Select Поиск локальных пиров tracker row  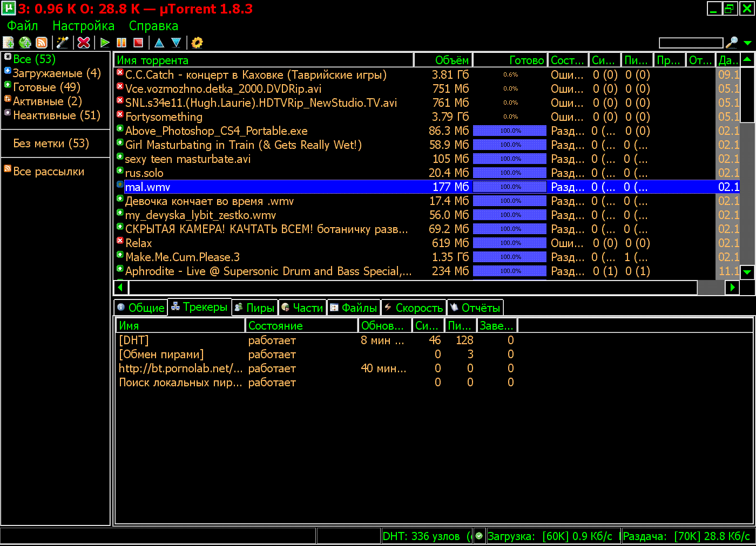(x=318, y=383)
